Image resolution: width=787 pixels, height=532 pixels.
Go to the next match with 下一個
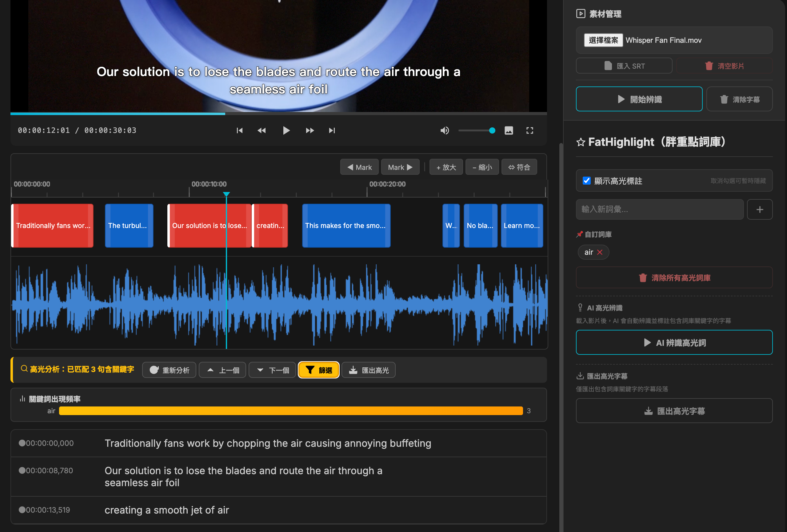click(x=273, y=370)
